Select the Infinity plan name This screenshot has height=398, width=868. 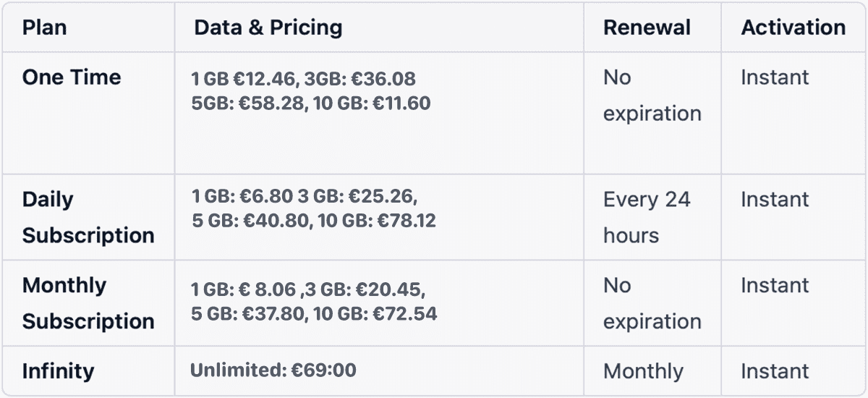coord(59,371)
